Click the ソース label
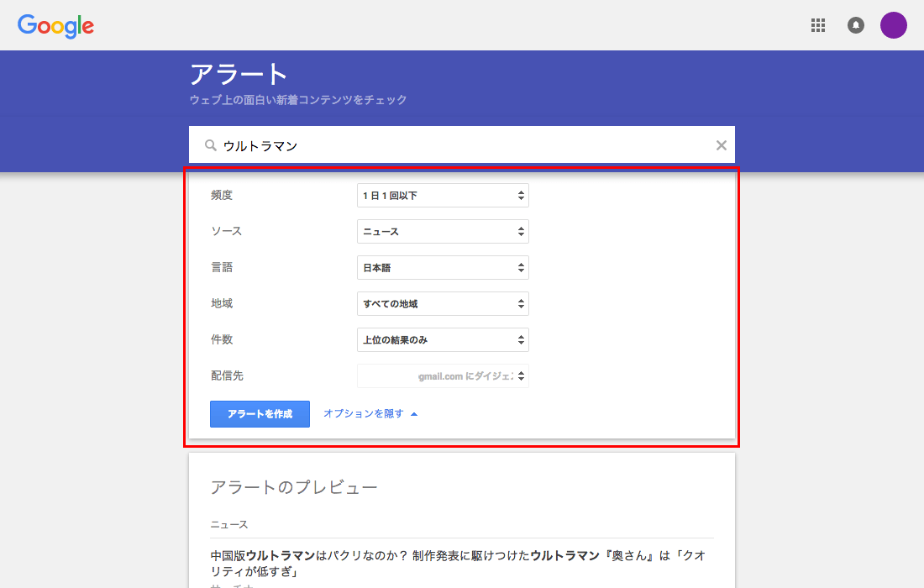 point(227,231)
